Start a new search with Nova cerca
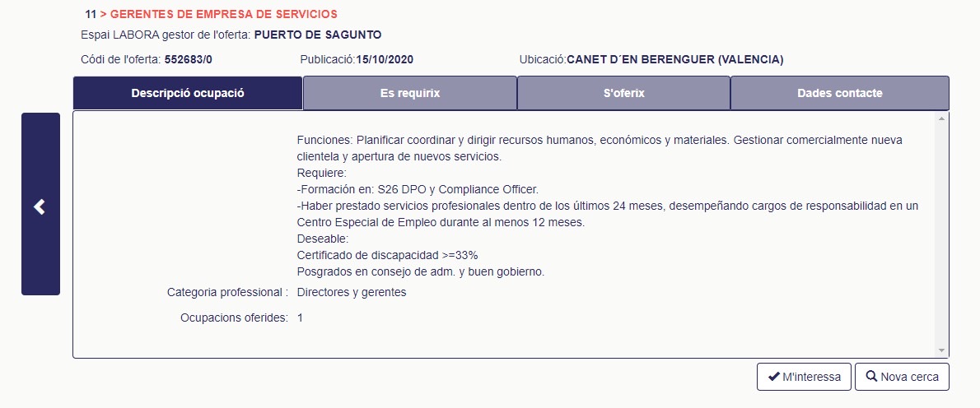This screenshot has height=408, width=980. click(x=902, y=377)
